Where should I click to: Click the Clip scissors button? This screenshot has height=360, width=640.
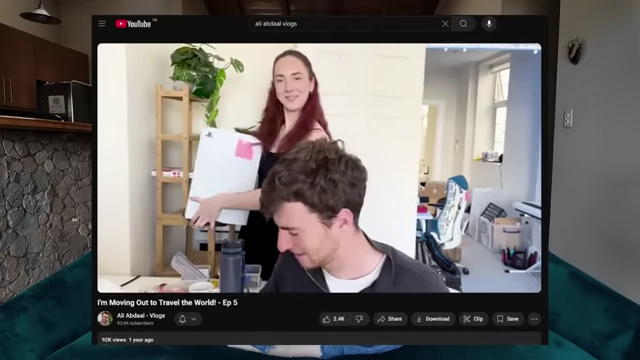tap(473, 319)
